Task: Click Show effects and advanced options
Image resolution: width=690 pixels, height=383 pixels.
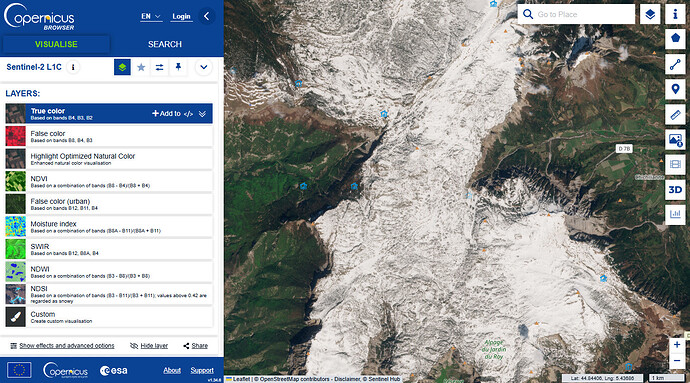Action: [x=62, y=346]
